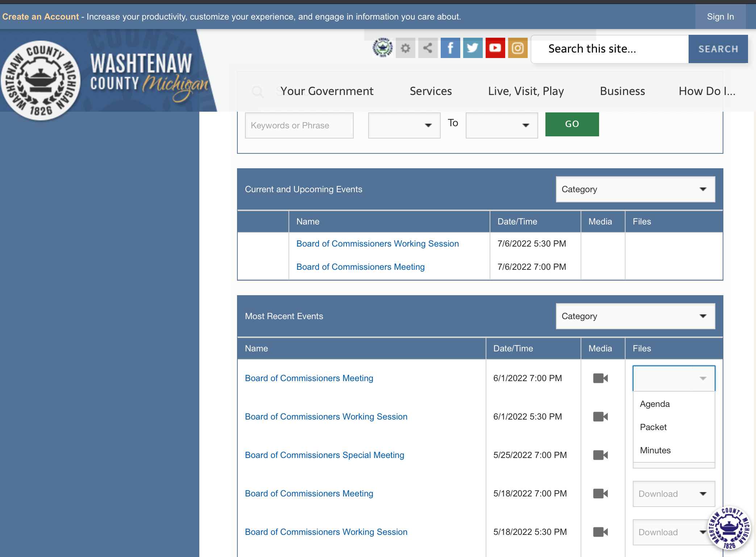The image size is (756, 557).
Task: Open the Facebook social icon
Action: click(x=450, y=48)
